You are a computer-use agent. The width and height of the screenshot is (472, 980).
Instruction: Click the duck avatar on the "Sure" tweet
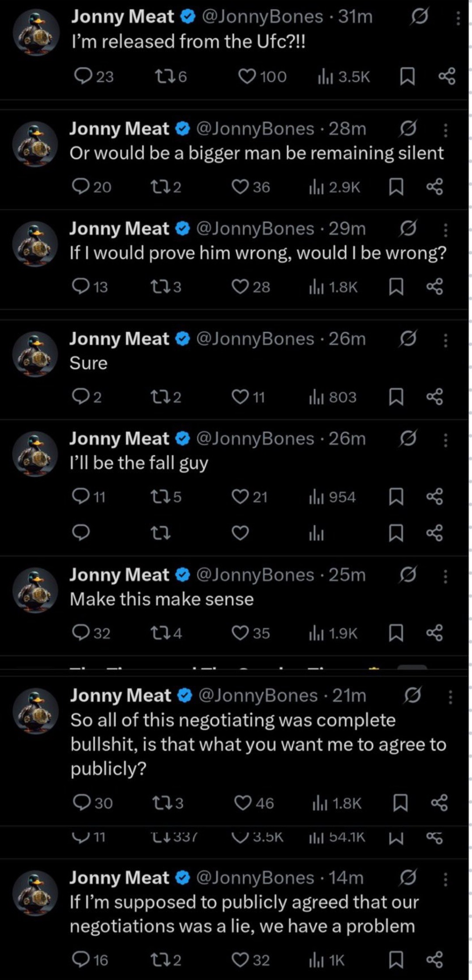point(35,353)
